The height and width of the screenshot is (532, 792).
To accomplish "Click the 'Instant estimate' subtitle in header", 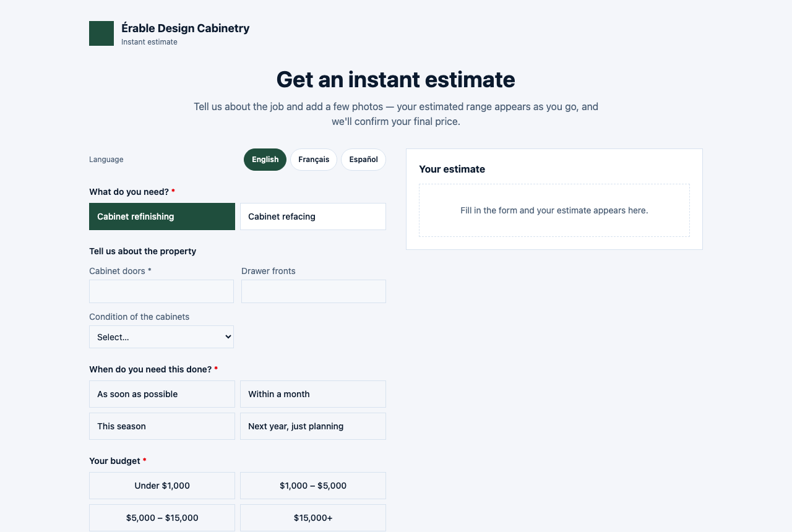I will 149,42.
